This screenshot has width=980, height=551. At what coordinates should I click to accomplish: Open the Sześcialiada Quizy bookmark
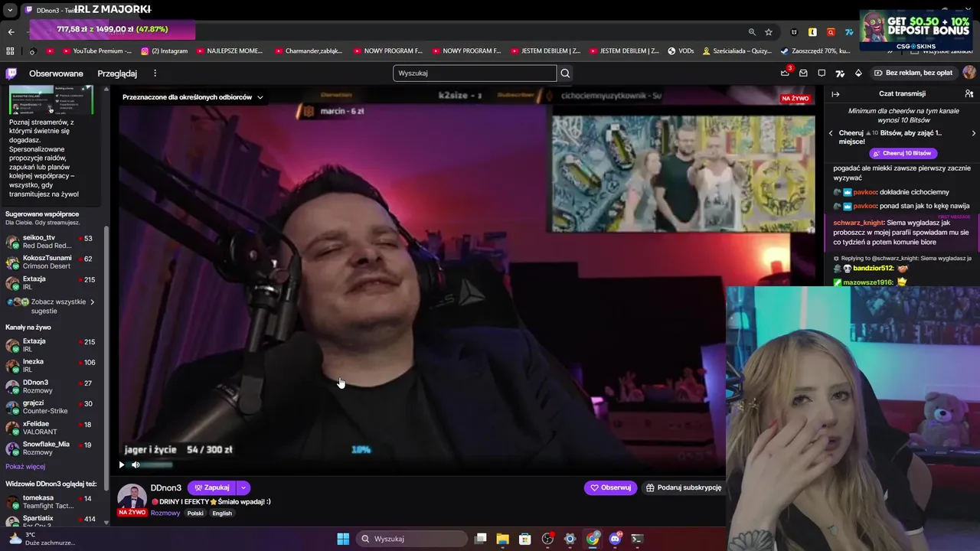click(737, 51)
